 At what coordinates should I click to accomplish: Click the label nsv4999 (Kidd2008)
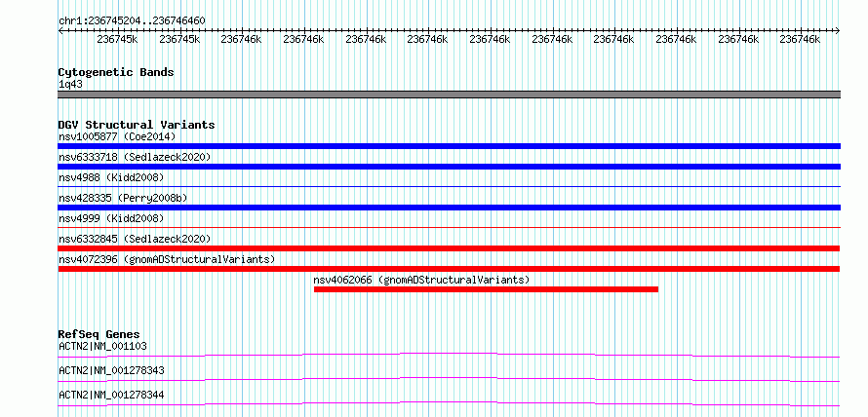[111, 218]
